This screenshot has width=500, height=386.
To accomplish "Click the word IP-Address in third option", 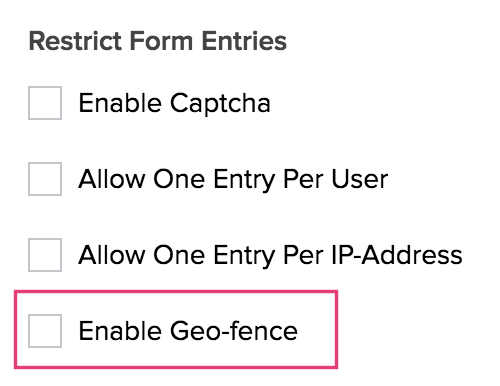I will [x=397, y=255].
